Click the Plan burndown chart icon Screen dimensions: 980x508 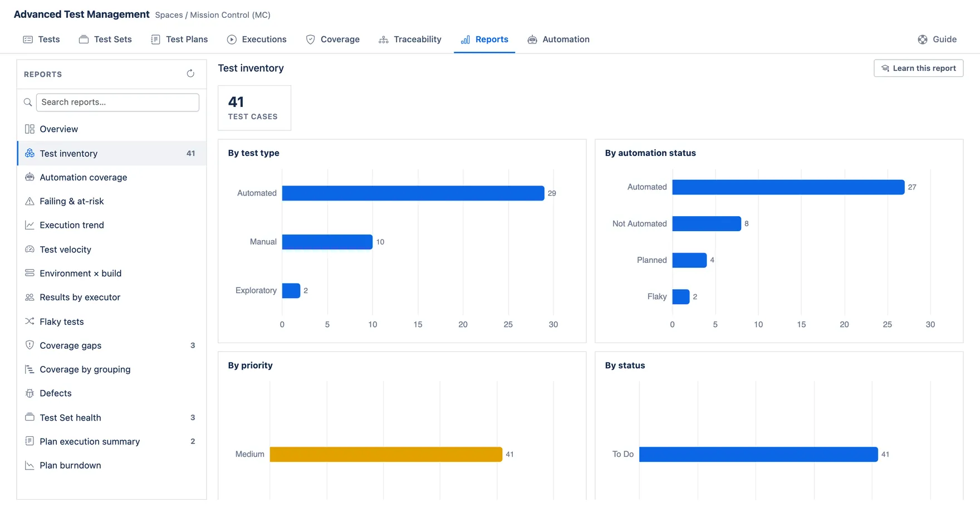pyautogui.click(x=30, y=465)
